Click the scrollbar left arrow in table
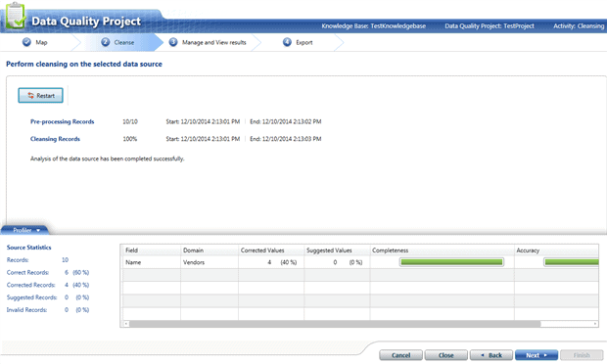The width and height of the screenshot is (607, 364). [x=126, y=324]
